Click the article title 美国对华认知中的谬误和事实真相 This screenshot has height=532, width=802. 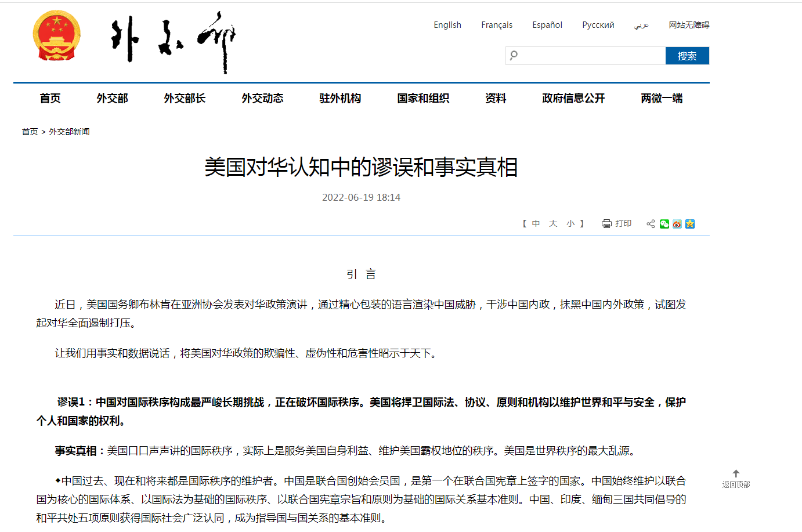coord(361,167)
